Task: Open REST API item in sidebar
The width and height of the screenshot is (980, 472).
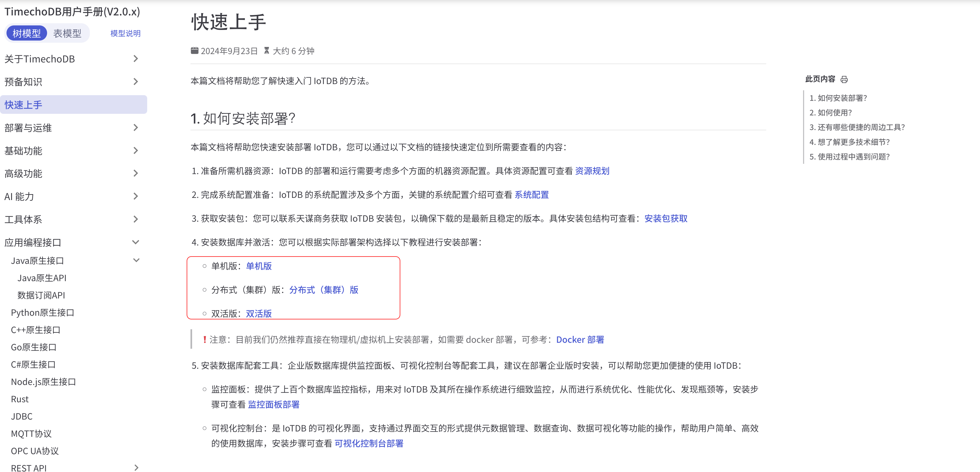Action: pos(29,468)
